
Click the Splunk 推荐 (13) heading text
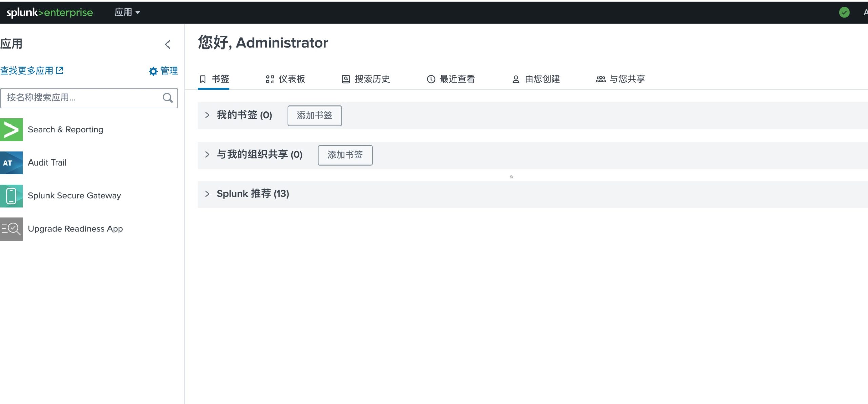click(x=253, y=194)
